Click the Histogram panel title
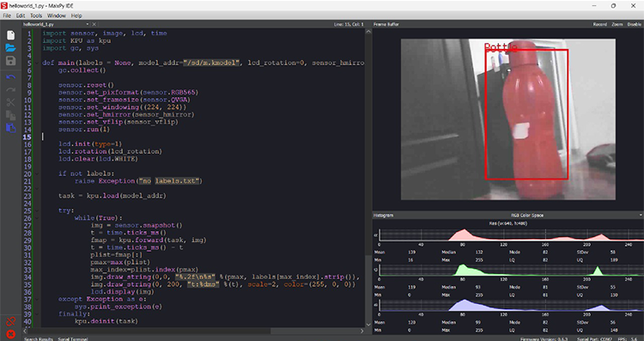 coord(383,215)
